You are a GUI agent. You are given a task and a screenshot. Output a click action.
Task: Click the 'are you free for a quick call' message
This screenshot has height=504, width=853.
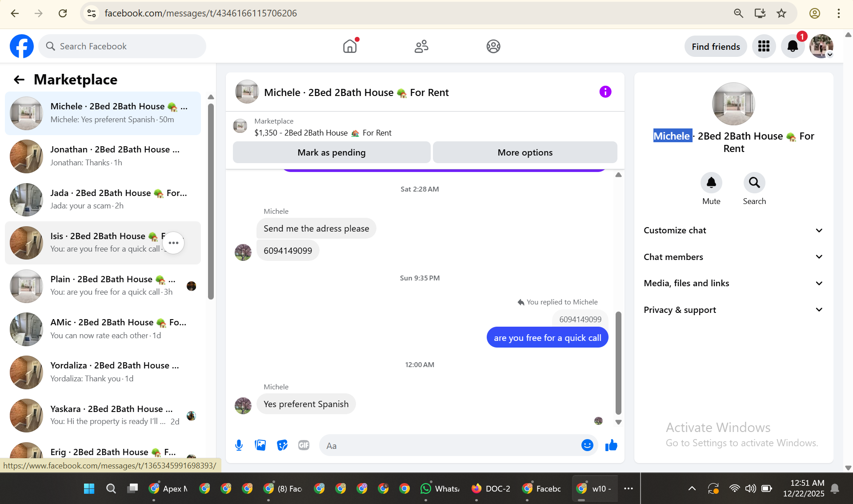pos(547,338)
